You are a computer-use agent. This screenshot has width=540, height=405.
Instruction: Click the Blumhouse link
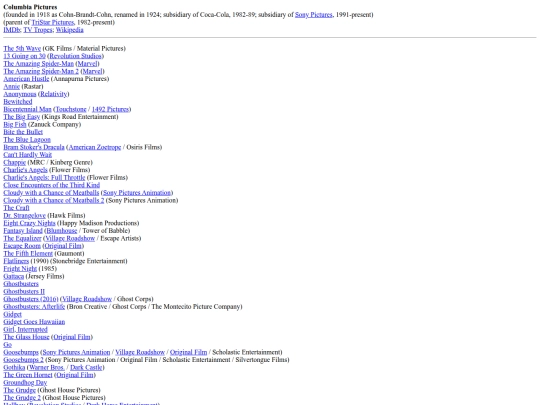click(62, 230)
